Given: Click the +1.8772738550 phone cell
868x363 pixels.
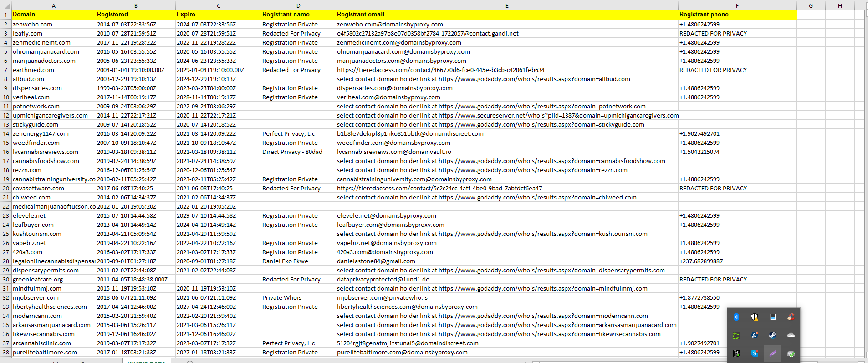Looking at the screenshot, I should point(737,297).
